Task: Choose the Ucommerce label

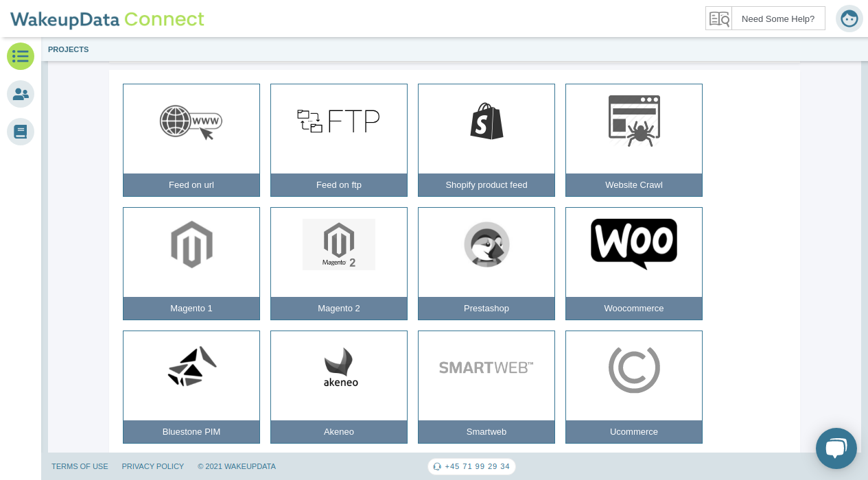Action: click(634, 432)
